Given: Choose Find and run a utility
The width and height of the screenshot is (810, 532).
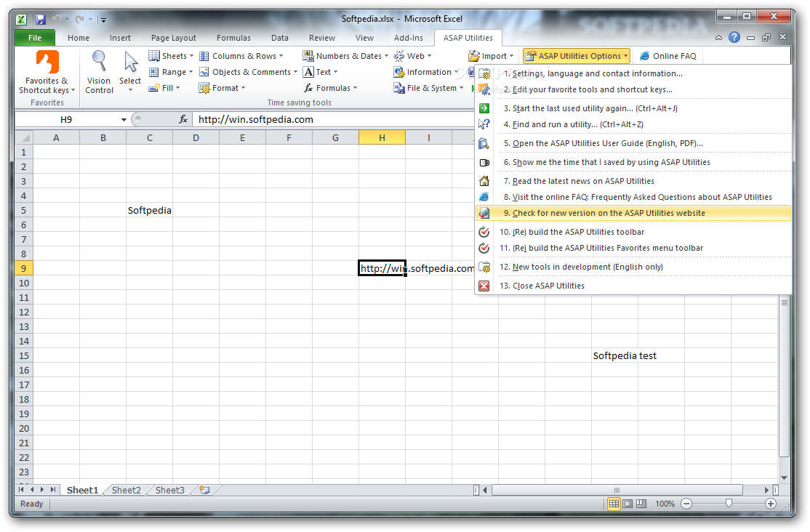Looking at the screenshot, I should point(633,124).
